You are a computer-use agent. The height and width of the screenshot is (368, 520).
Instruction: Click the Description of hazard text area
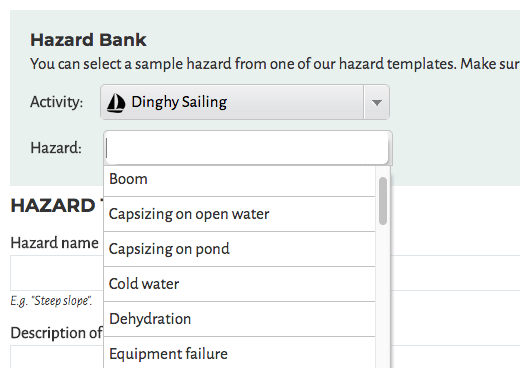(x=265, y=357)
